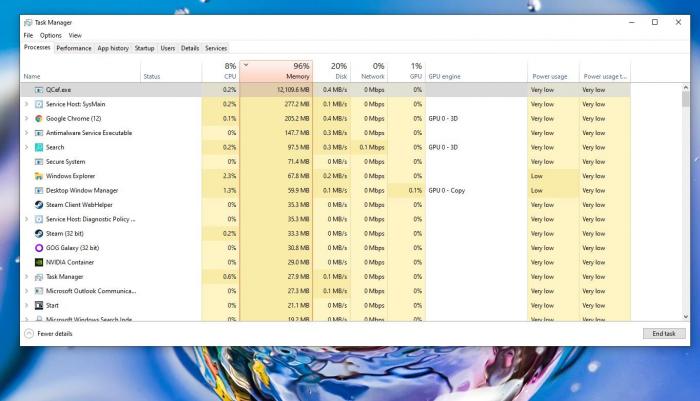
Task: Click the process list scrollbar thumb
Action: [686, 100]
